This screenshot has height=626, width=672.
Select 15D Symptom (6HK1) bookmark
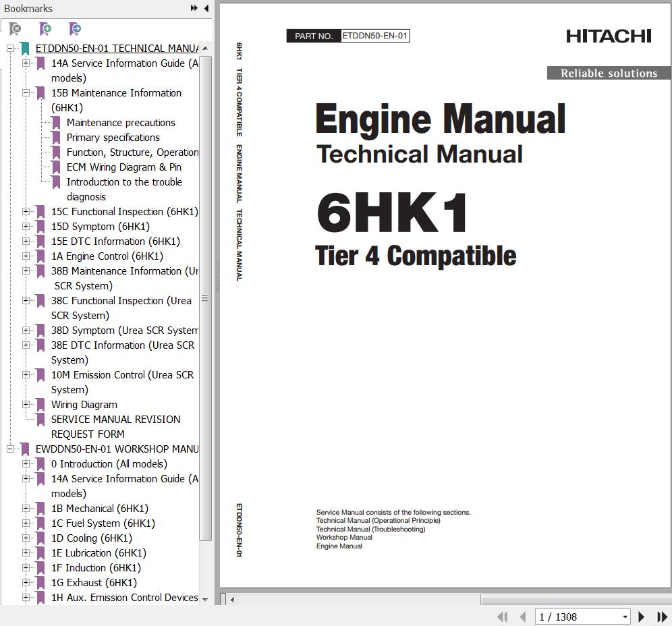pyautogui.click(x=101, y=226)
